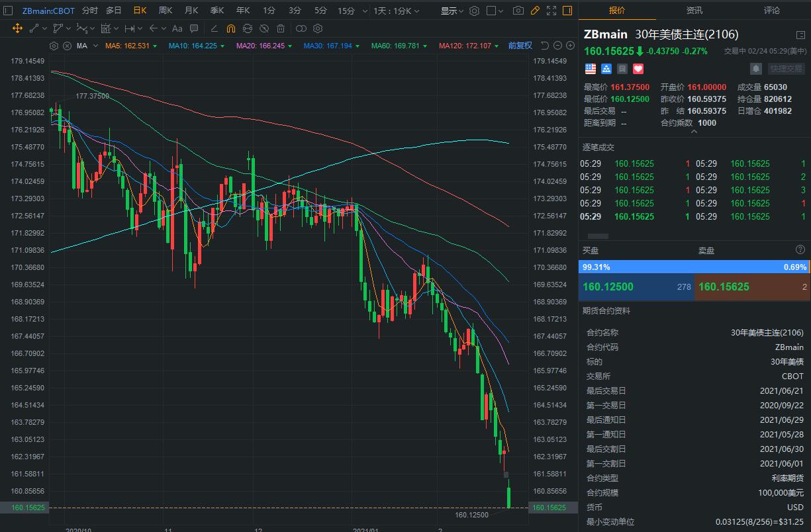Image resolution: width=811 pixels, height=532 pixels.
Task: Click the red heart favorite icon
Action: coord(638,68)
